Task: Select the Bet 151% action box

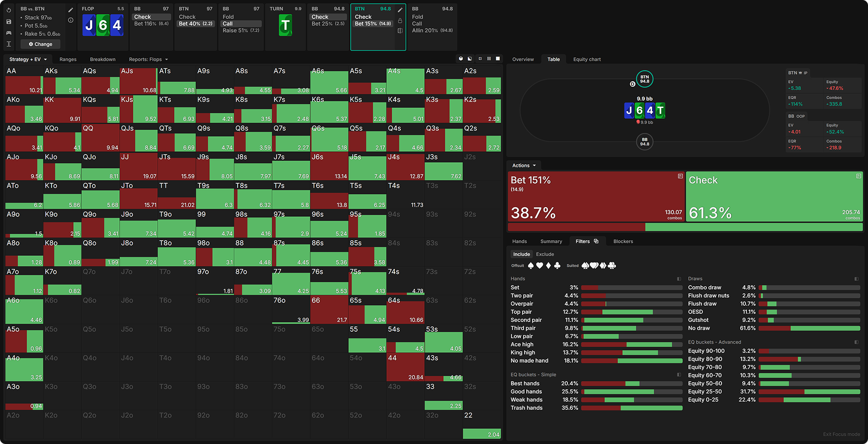Action: click(x=596, y=197)
